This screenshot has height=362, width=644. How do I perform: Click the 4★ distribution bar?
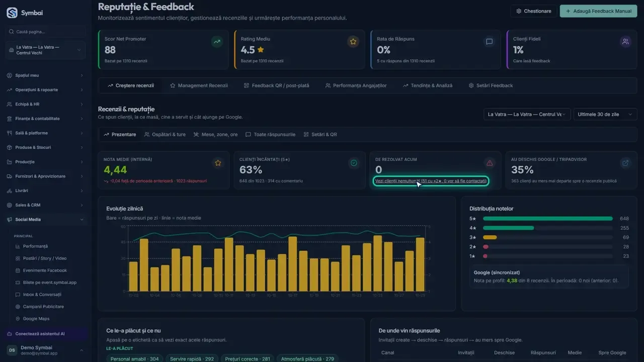(x=548, y=228)
